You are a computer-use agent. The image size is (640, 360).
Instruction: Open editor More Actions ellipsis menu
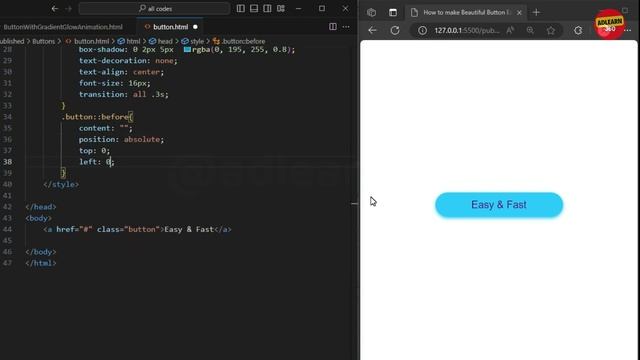tap(346, 27)
